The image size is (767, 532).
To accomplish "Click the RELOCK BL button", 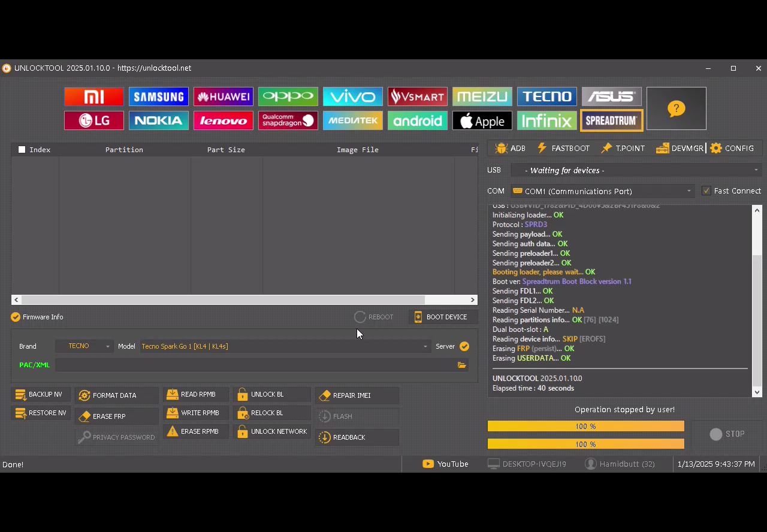I will 272,413.
